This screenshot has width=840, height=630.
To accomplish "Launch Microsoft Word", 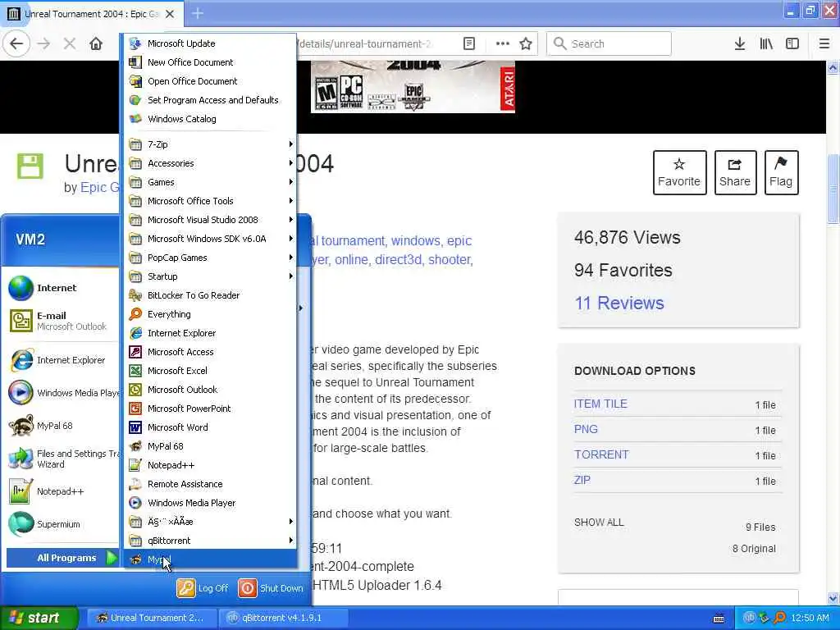I will click(x=210, y=427).
